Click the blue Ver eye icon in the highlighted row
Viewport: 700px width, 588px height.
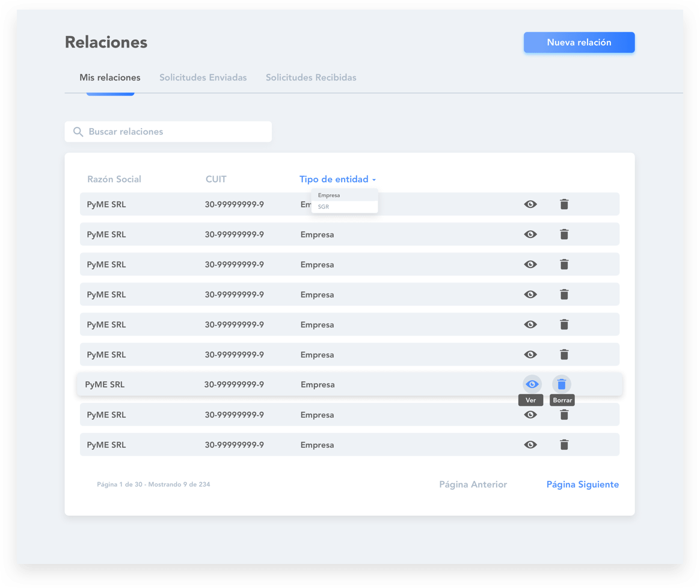click(x=532, y=384)
